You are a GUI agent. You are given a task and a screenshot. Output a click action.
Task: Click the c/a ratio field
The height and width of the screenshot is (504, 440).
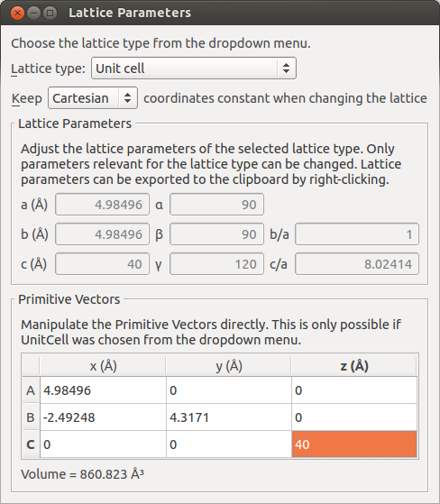click(357, 264)
